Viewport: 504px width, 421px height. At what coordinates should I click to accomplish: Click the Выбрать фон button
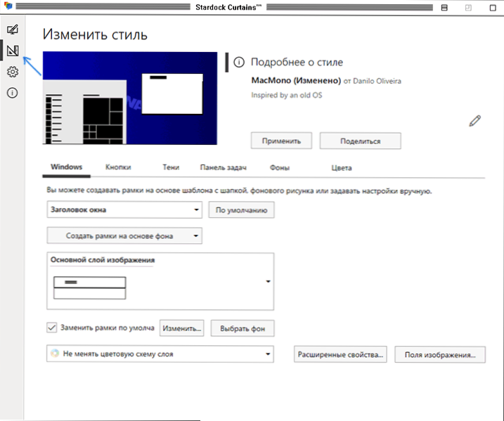point(243,328)
